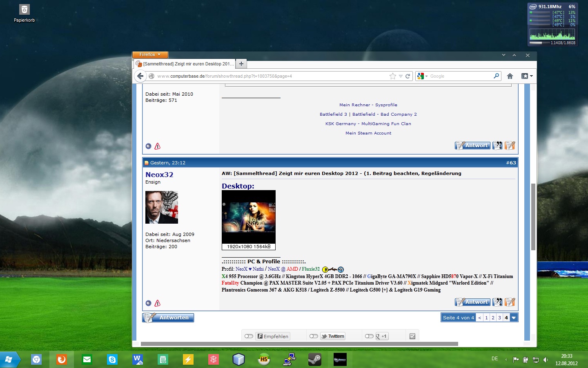Open Mein Rechner - Sysprofile link
The width and height of the screenshot is (588, 368).
point(368,105)
